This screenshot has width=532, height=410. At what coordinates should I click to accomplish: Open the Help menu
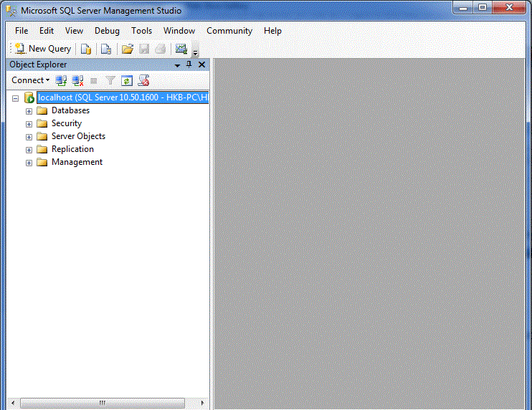pos(272,31)
